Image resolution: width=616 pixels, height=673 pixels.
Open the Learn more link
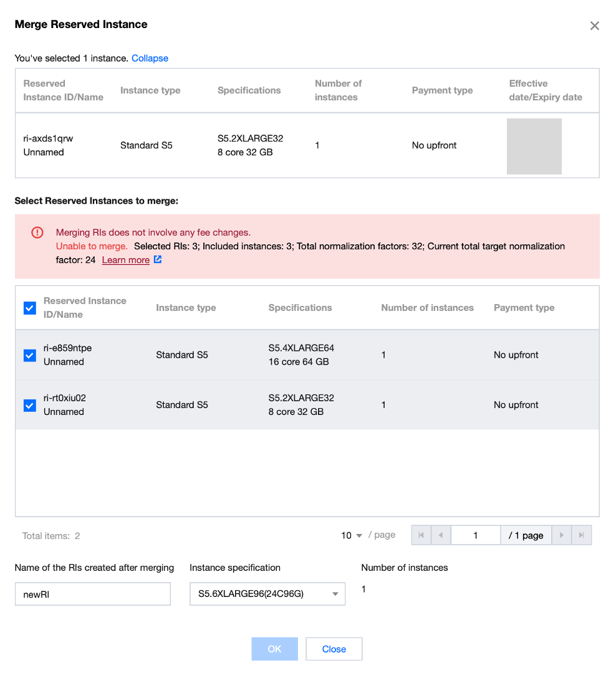tap(126, 260)
